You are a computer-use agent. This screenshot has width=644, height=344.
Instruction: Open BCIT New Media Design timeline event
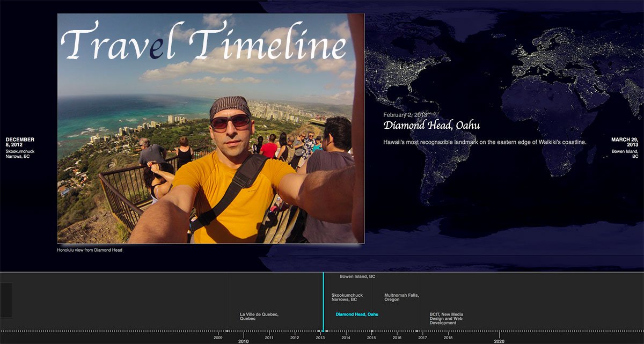click(x=447, y=319)
